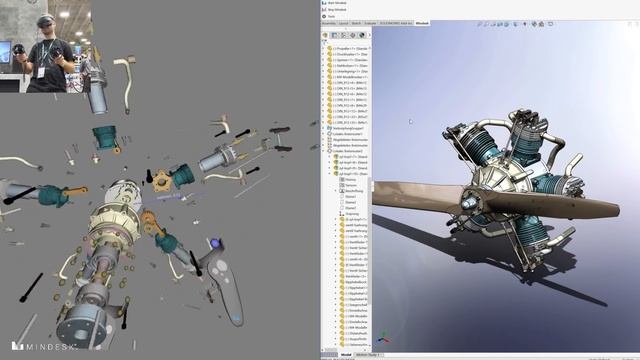Image resolution: width=640 pixels, height=360 pixels.
Task: Select the Ebene3 plane in tree
Action: click(351, 208)
